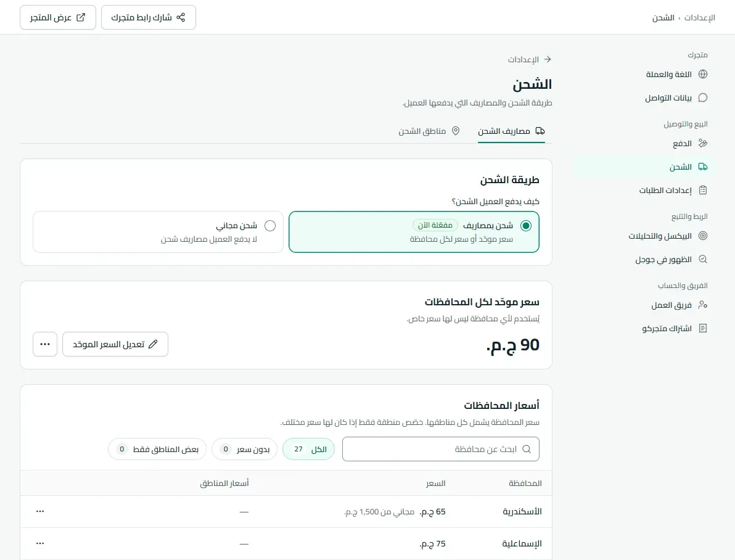Open the three-dots menu for الأسكندرية row
The image size is (735, 560).
pos(40,511)
